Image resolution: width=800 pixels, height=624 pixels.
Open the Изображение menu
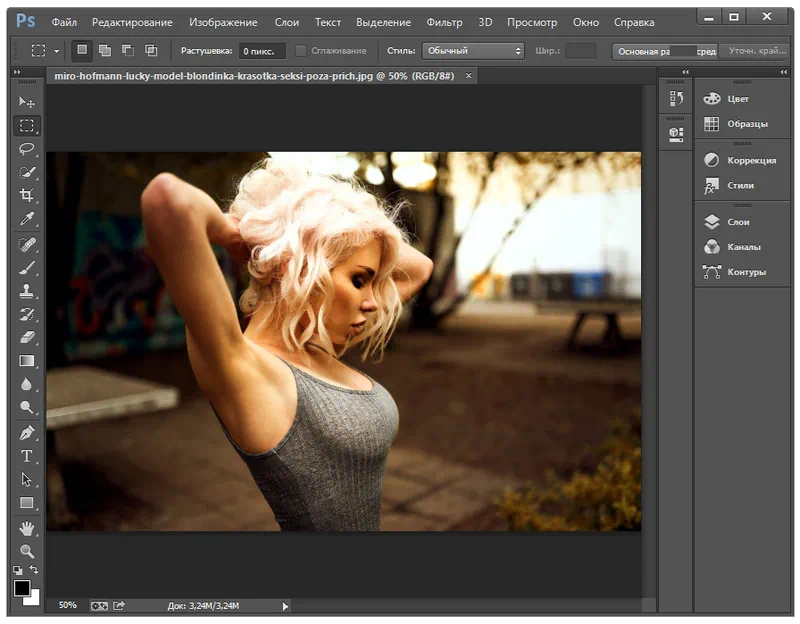pyautogui.click(x=223, y=22)
